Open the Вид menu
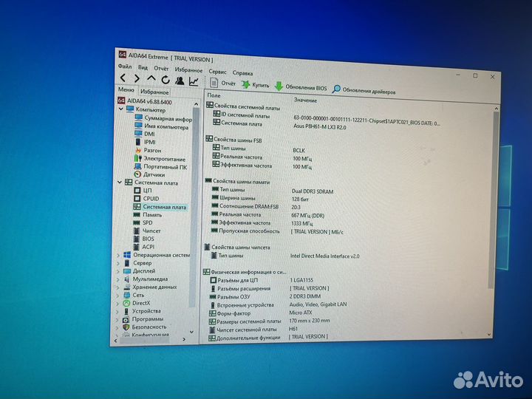 coord(143,67)
